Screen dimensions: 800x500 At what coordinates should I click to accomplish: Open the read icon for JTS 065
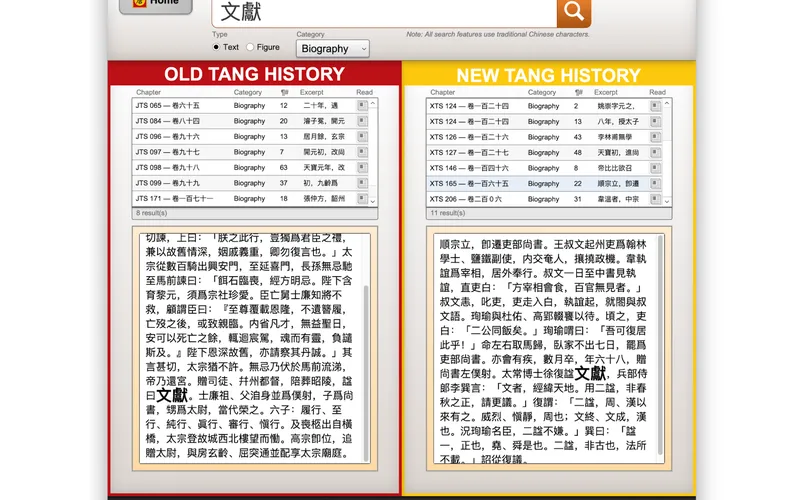click(x=362, y=105)
